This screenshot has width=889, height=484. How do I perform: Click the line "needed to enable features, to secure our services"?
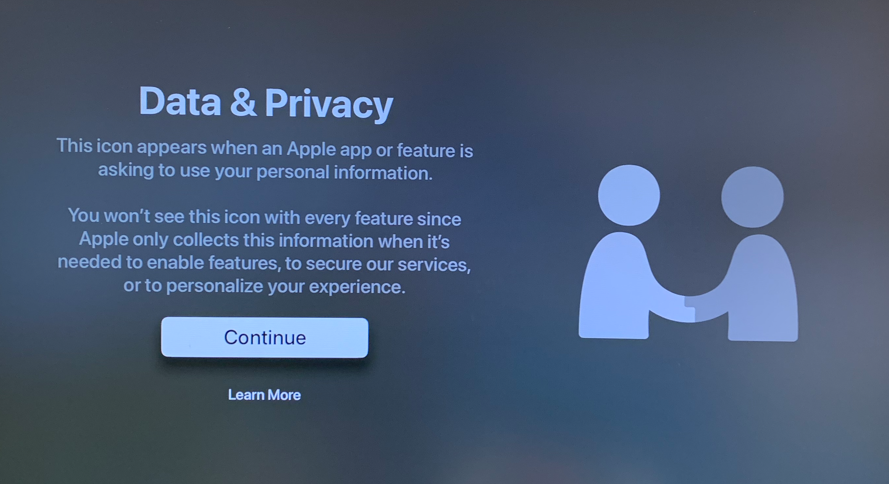pos(264,264)
